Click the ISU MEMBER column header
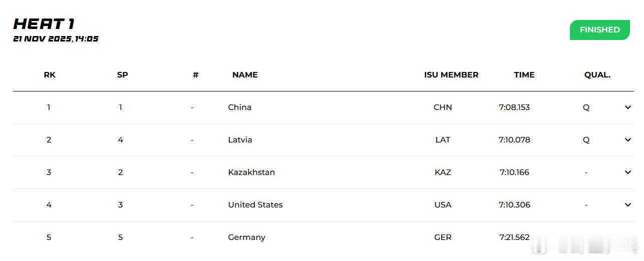Viewport: 644px width, 261px height. click(451, 75)
